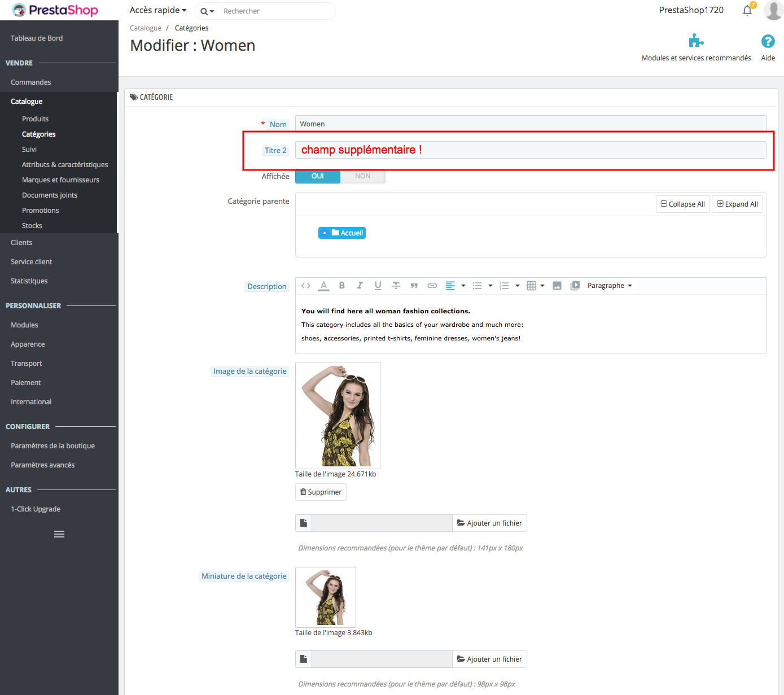Screen dimensions: 784x695
Task: Open Produits in the Catalogue menu
Action: pyautogui.click(x=35, y=119)
